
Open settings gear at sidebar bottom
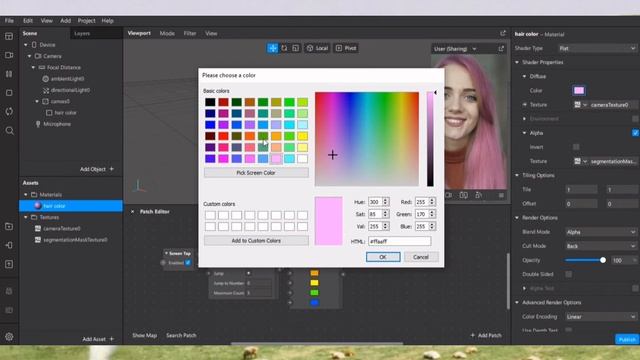(x=9, y=337)
